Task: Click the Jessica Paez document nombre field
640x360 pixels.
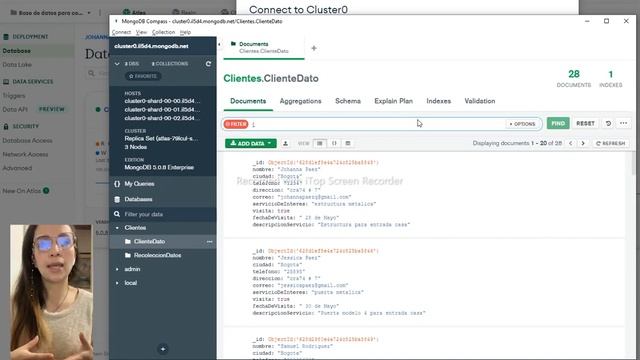Action: (287, 258)
